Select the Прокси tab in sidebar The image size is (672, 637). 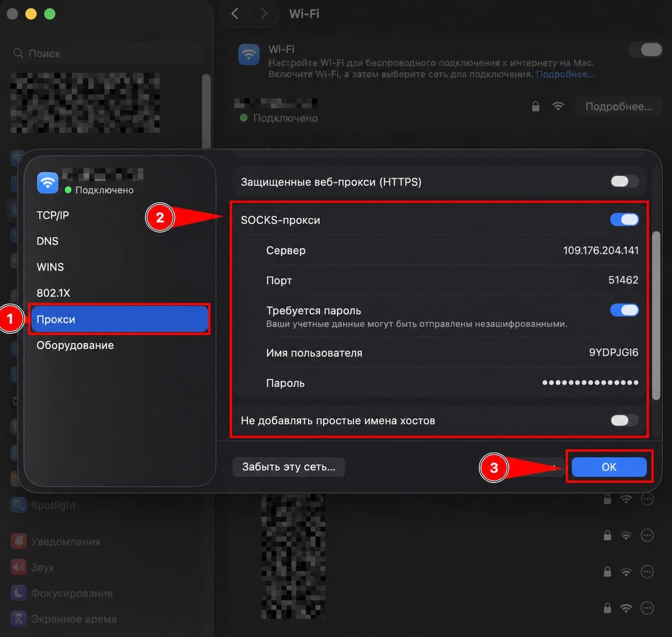(119, 319)
